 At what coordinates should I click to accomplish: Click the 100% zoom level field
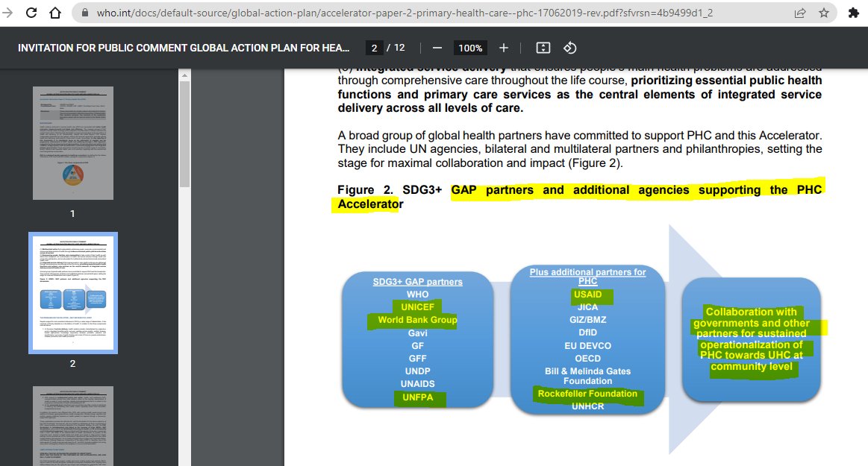(470, 48)
